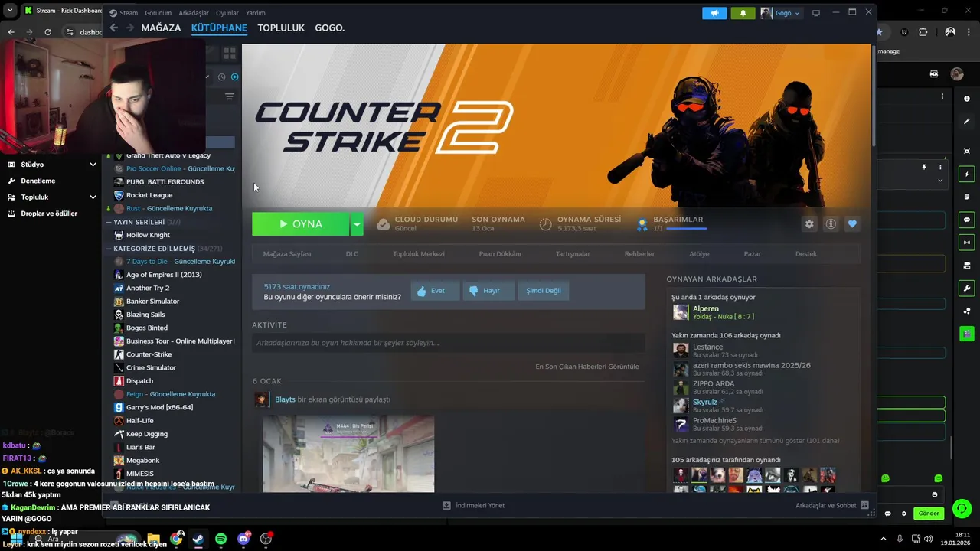The width and height of the screenshot is (980, 551).
Task: Select Rocket League in library
Action: [149, 195]
